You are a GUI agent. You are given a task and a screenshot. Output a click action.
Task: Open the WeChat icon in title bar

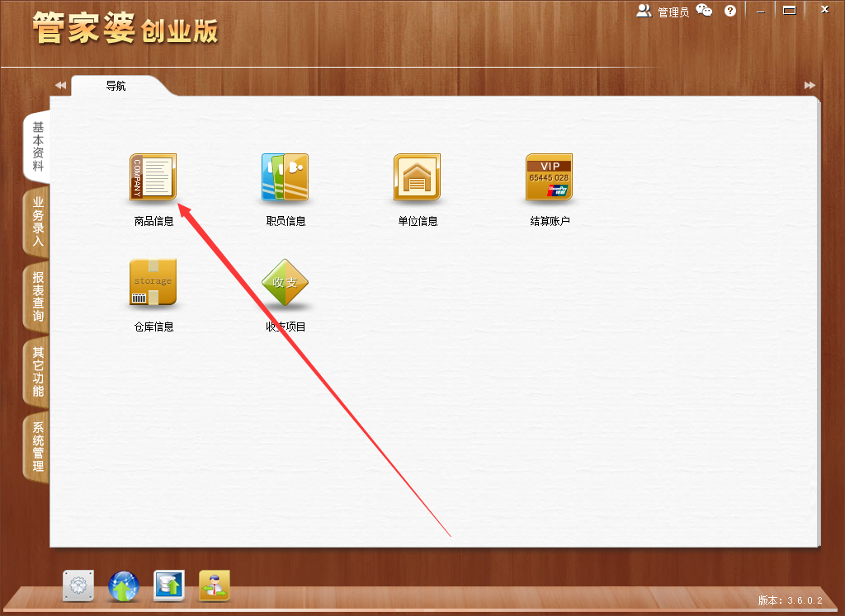(x=704, y=10)
